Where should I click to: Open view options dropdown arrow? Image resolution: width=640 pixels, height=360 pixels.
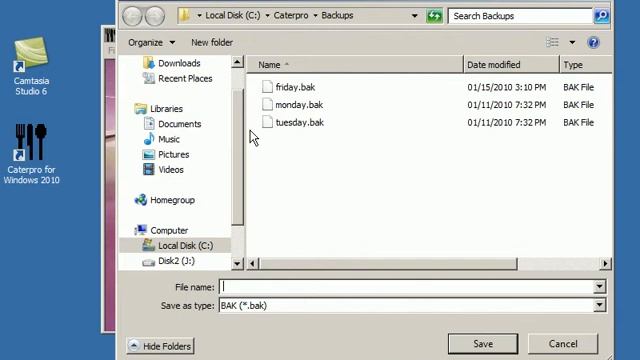tap(572, 42)
